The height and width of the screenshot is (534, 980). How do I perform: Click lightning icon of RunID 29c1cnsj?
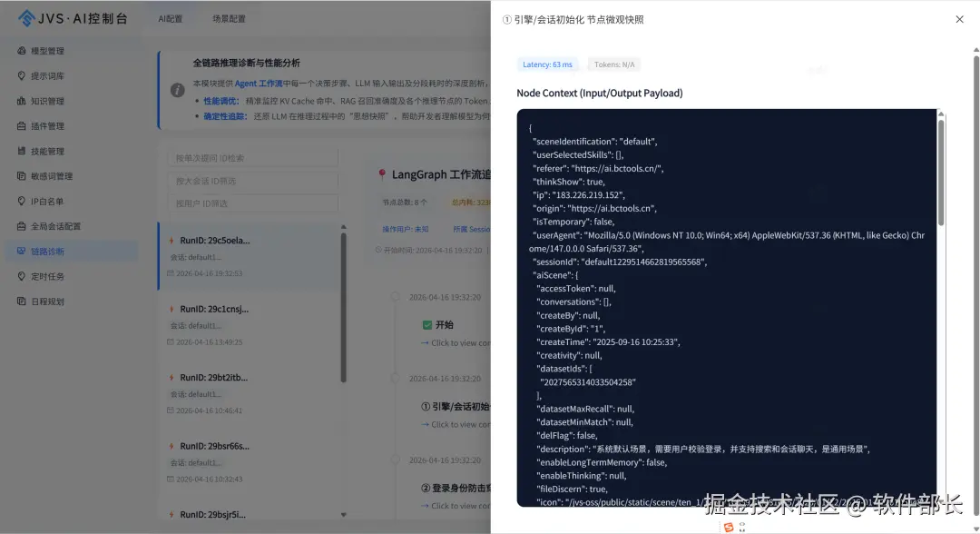tap(171, 309)
